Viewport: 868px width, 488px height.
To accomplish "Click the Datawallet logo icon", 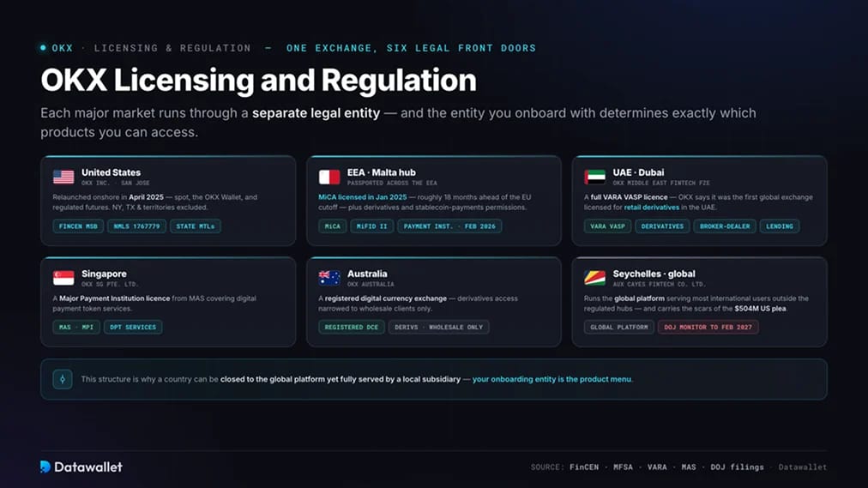I will tap(45, 467).
